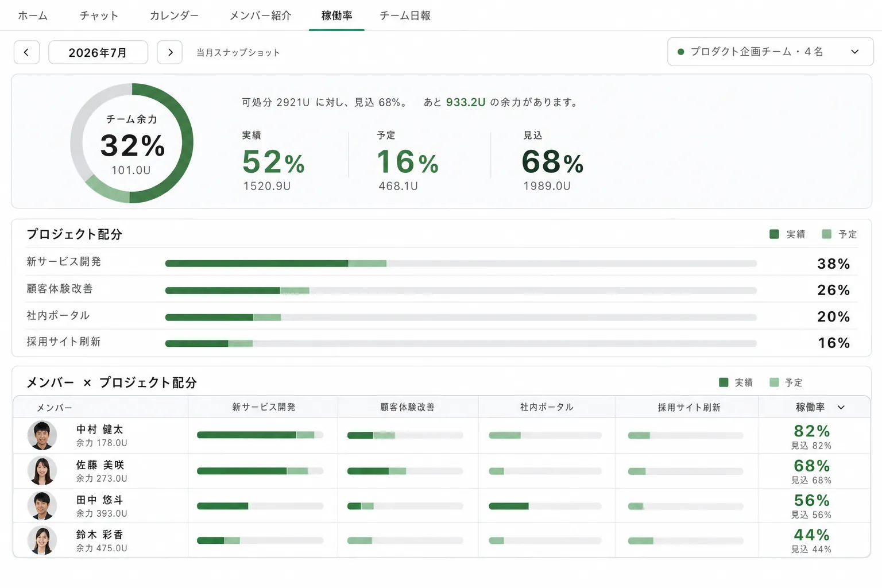The width and height of the screenshot is (882, 588).
Task: Open profile photo of 中村 健太
Action: (x=42, y=435)
